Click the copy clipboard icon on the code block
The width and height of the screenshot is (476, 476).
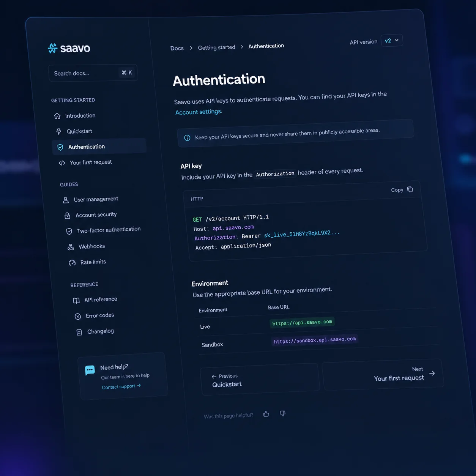coord(410,189)
